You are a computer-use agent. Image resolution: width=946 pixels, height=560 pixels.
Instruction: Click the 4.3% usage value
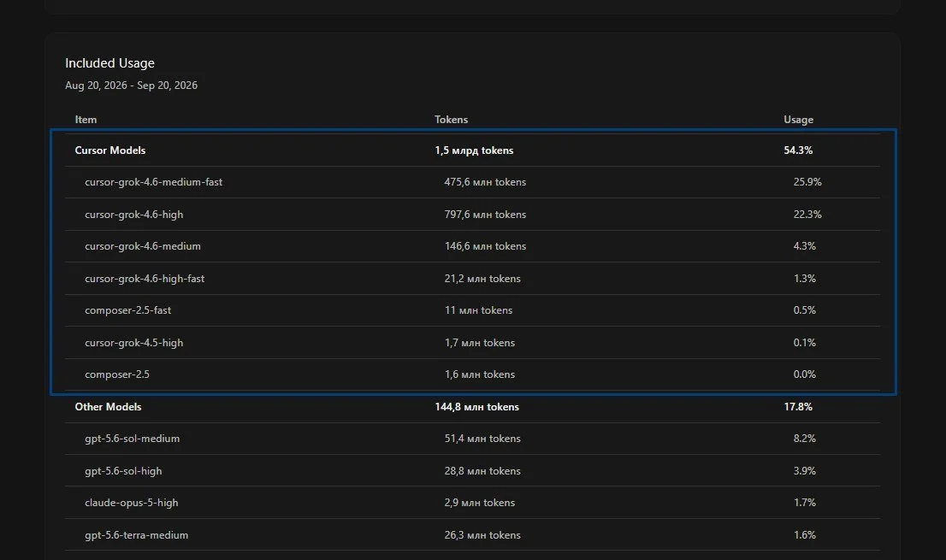804,246
